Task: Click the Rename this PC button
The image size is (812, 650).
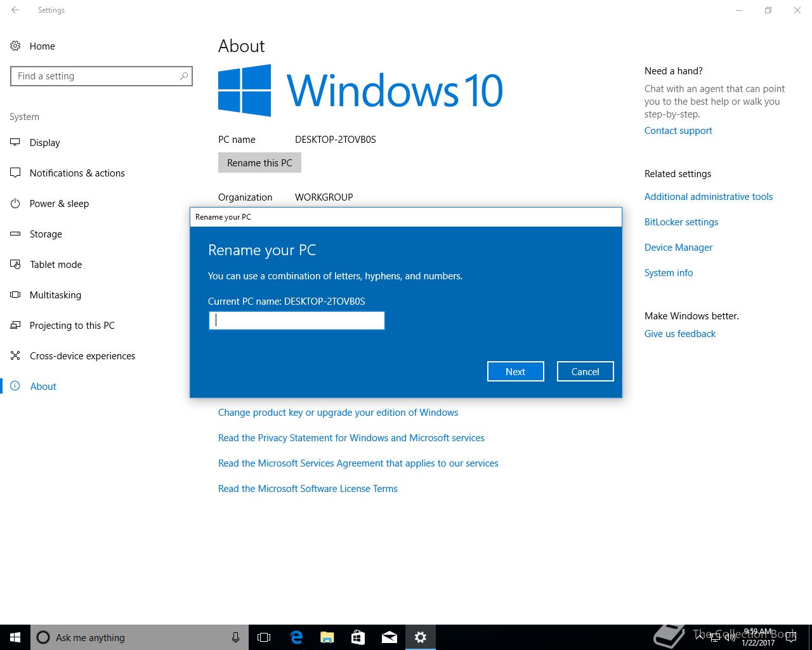Action: [x=259, y=162]
